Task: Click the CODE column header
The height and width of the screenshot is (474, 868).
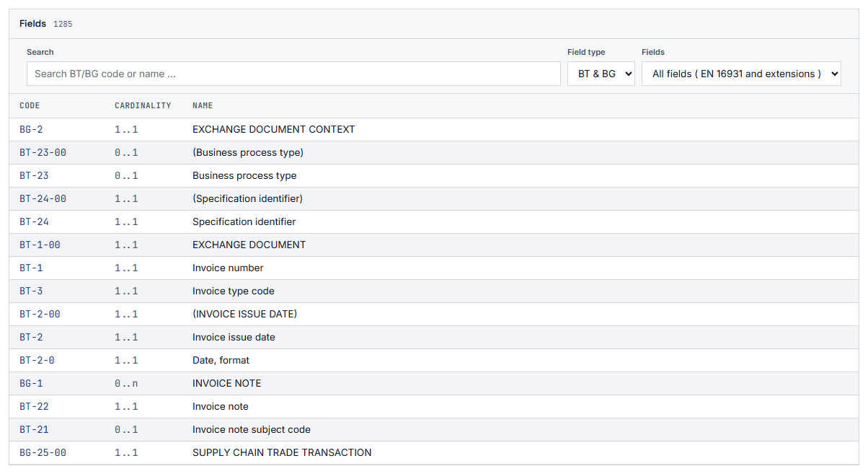Action: (30, 105)
